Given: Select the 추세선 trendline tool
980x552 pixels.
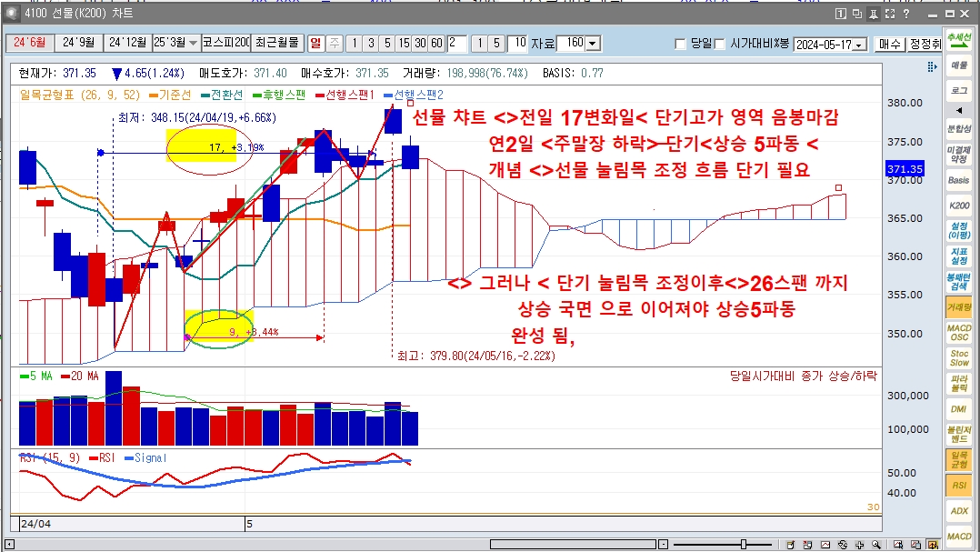Looking at the screenshot, I should [959, 39].
